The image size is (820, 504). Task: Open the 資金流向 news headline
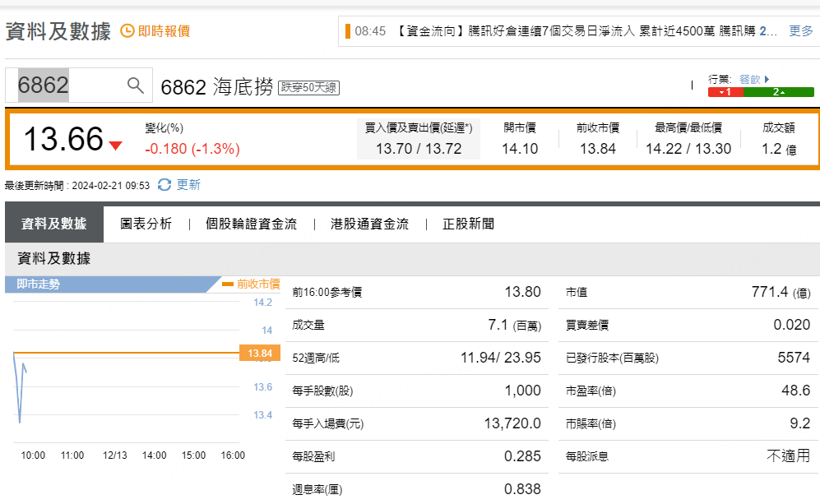click(x=586, y=31)
